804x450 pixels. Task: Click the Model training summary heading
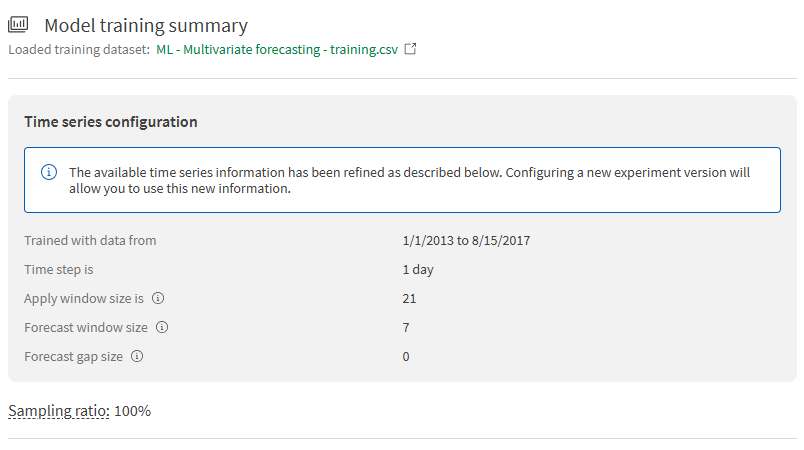[146, 26]
